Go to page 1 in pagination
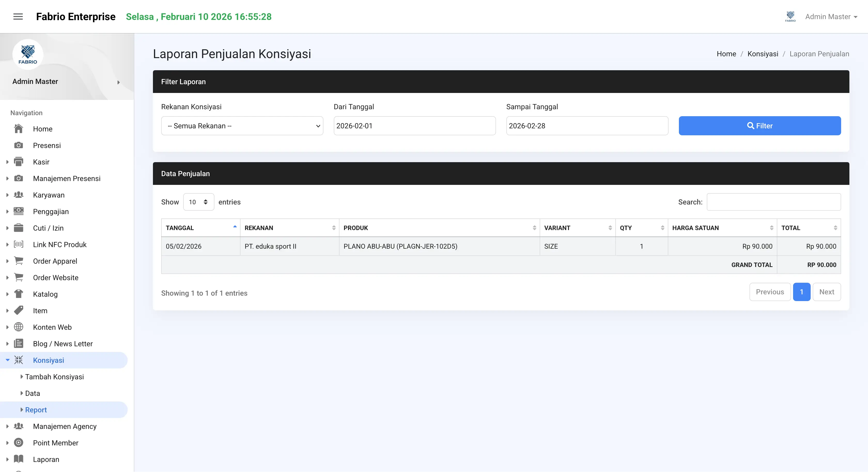The image size is (868, 472). click(801, 292)
